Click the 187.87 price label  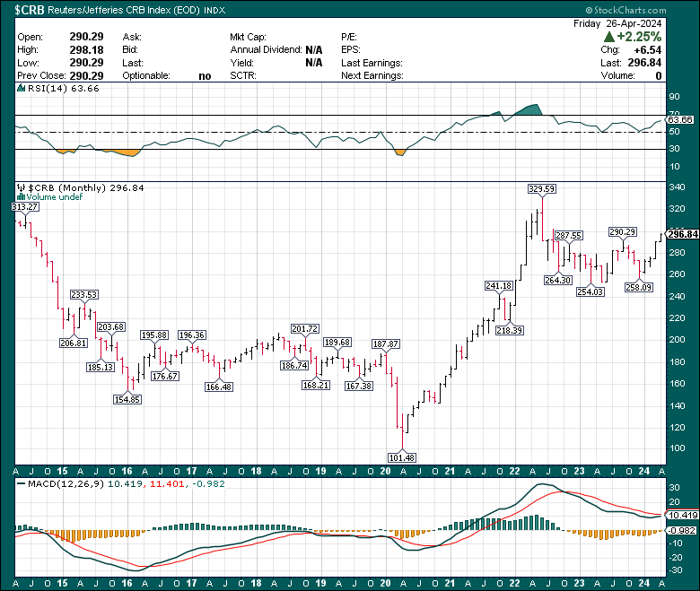pyautogui.click(x=386, y=343)
